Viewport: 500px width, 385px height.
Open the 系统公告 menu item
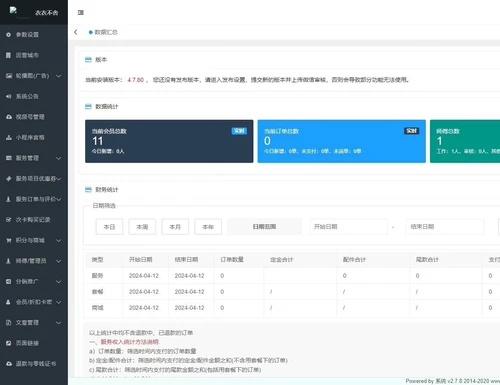pyautogui.click(x=34, y=97)
